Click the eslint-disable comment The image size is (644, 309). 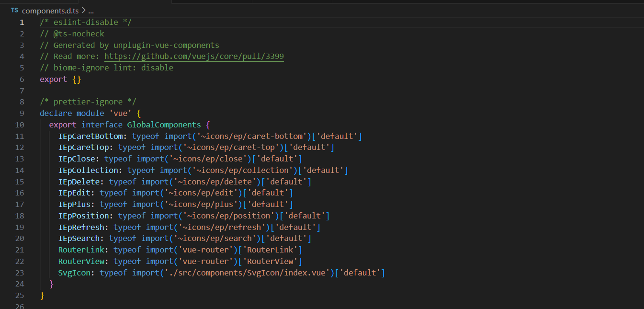tap(86, 23)
